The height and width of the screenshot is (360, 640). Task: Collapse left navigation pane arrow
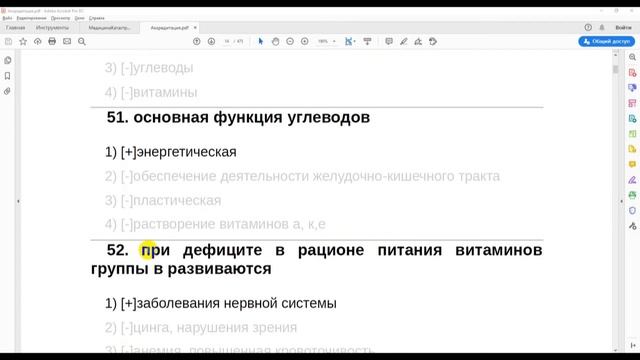18,201
